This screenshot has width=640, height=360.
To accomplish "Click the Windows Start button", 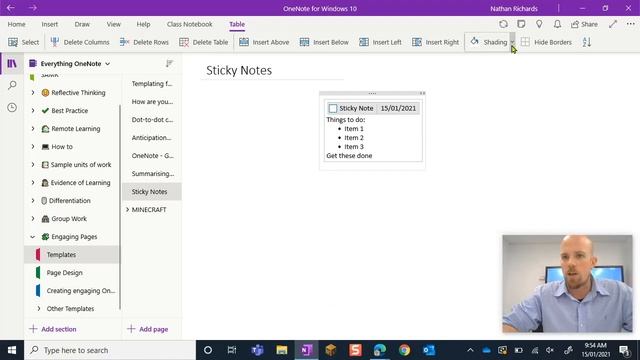I will pyautogui.click(x=12, y=350).
